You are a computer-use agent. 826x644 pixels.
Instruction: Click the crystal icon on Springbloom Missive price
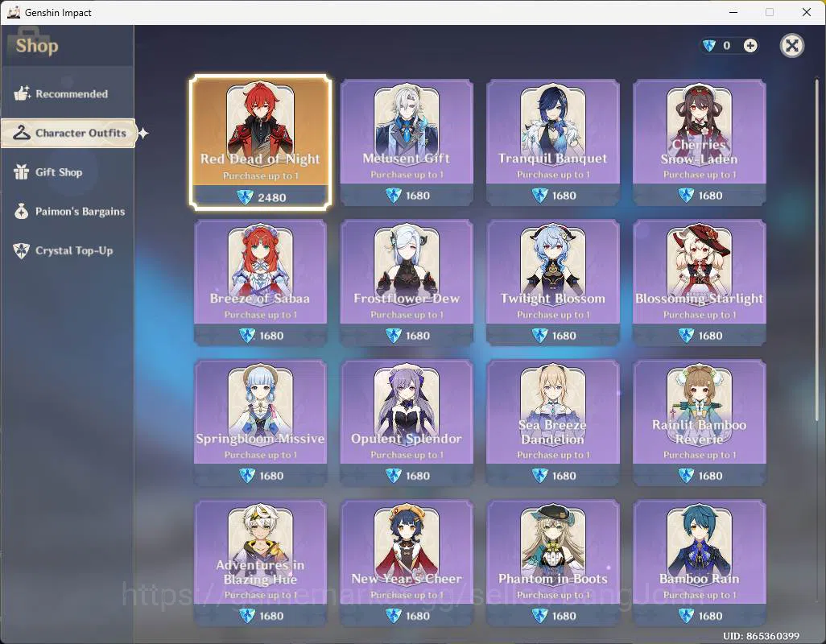[247, 476]
